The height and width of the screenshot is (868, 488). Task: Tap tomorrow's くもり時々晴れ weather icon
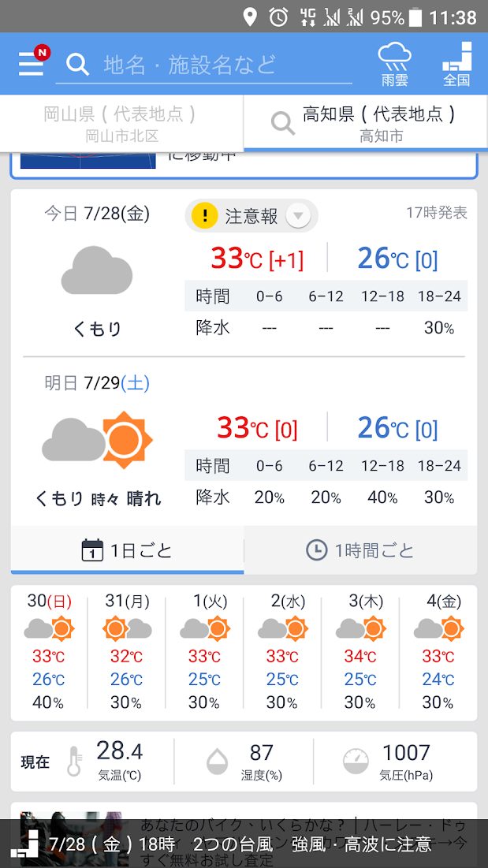[97, 439]
